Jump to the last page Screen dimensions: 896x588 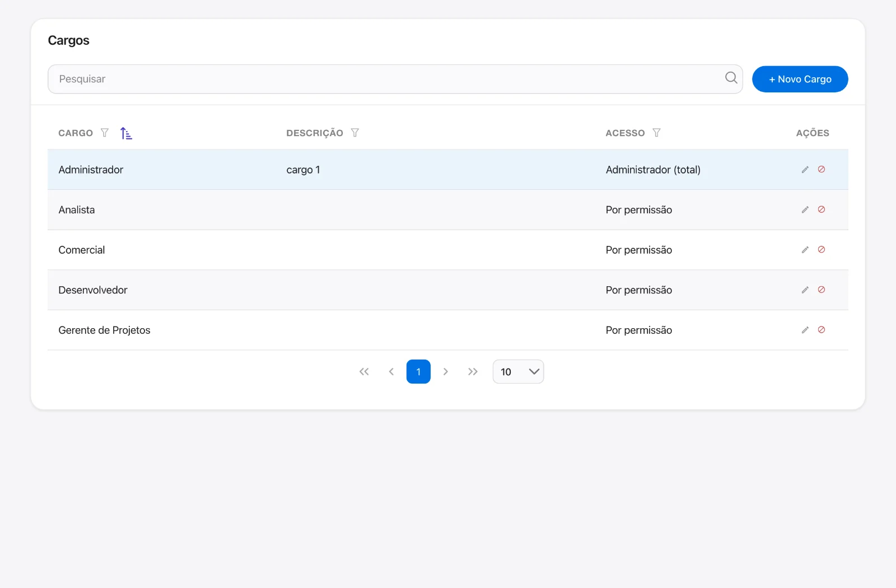click(x=473, y=372)
